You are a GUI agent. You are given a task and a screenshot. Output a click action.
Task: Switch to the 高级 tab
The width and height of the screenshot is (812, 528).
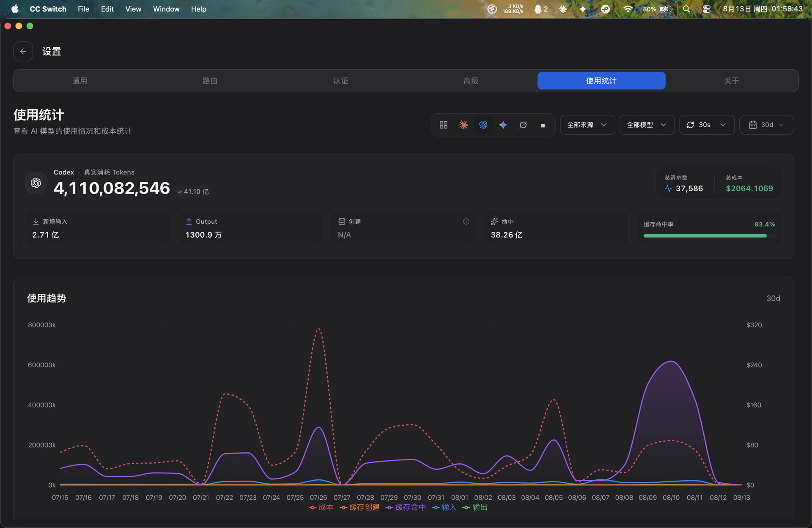(x=471, y=81)
